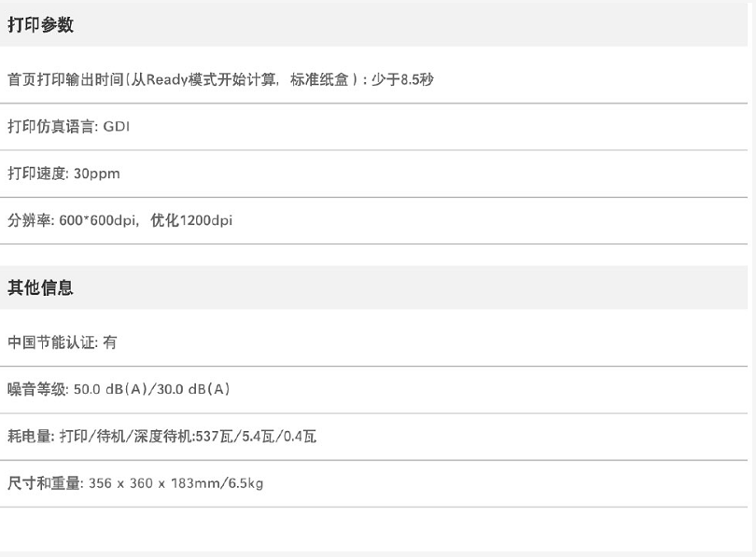Click the 打印速度 30ppm row
756x557 pixels.
(373, 174)
